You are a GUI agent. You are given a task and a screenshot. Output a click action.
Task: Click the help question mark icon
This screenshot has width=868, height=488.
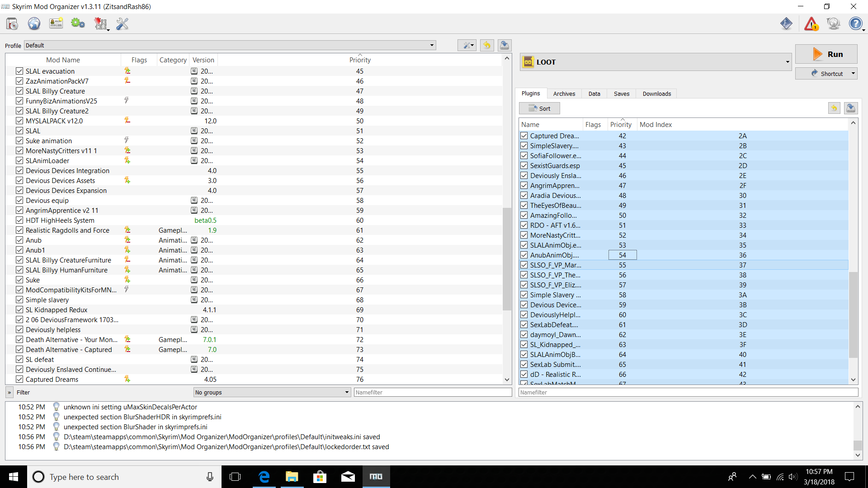click(855, 23)
